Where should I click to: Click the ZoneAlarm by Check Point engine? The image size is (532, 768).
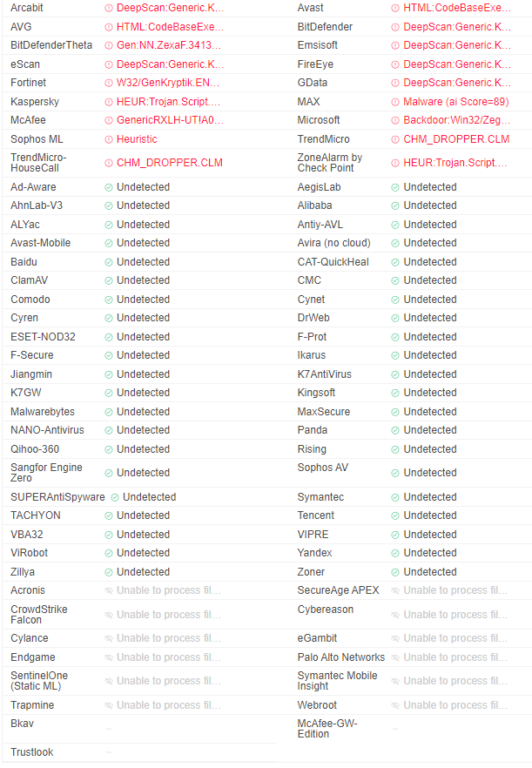click(x=330, y=163)
